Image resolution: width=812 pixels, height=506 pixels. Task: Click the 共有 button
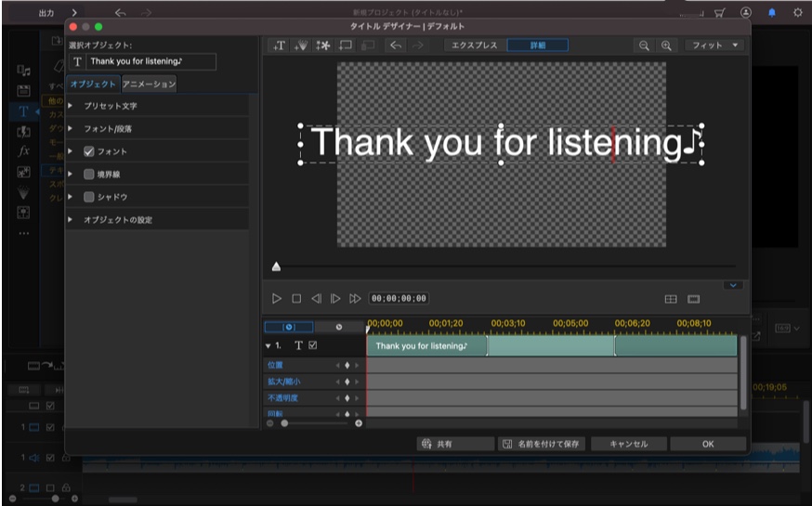[455, 444]
